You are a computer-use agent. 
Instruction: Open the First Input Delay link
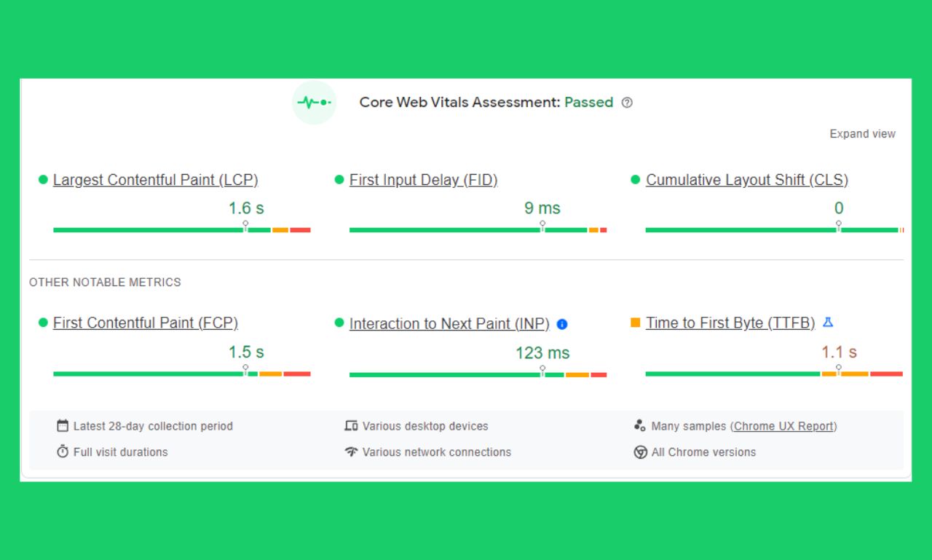pyautogui.click(x=424, y=180)
